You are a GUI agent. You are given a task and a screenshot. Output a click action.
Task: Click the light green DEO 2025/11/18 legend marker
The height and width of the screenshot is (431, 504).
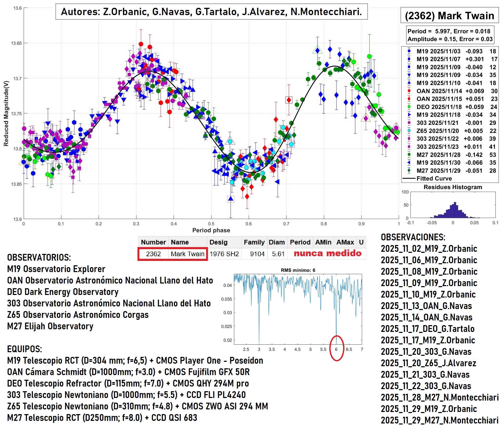pos(409,107)
